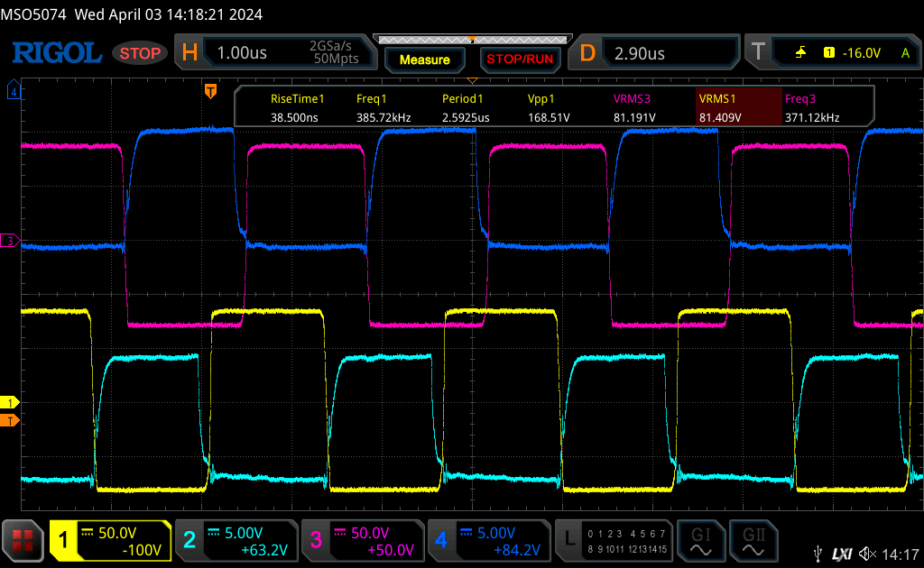Click the channel 1 DC coupling icon

pos(88,533)
